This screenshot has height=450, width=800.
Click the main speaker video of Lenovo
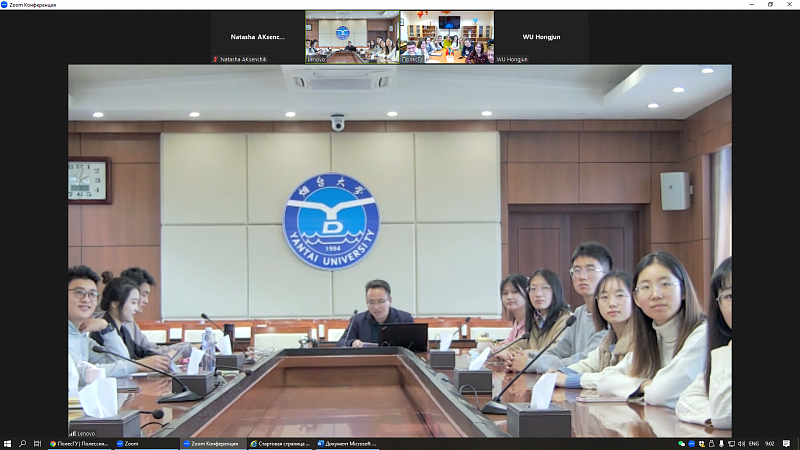click(x=399, y=250)
